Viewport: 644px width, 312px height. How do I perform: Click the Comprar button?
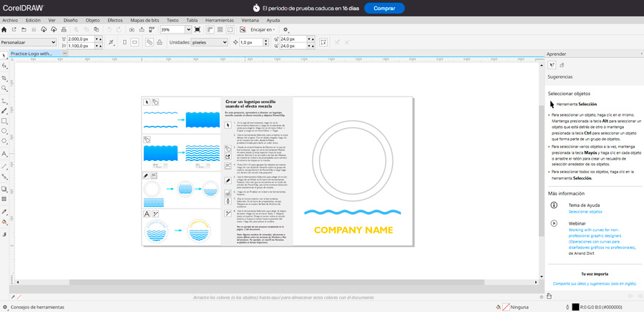(384, 8)
